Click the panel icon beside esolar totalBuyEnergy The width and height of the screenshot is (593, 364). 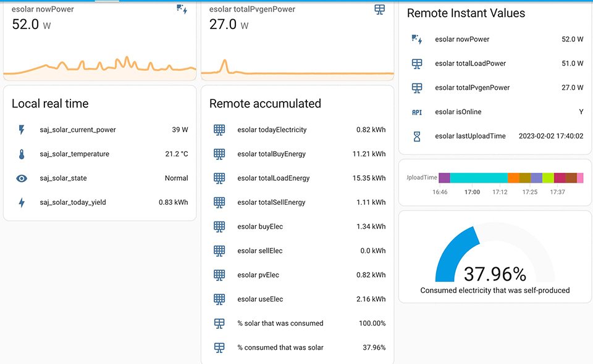point(219,154)
